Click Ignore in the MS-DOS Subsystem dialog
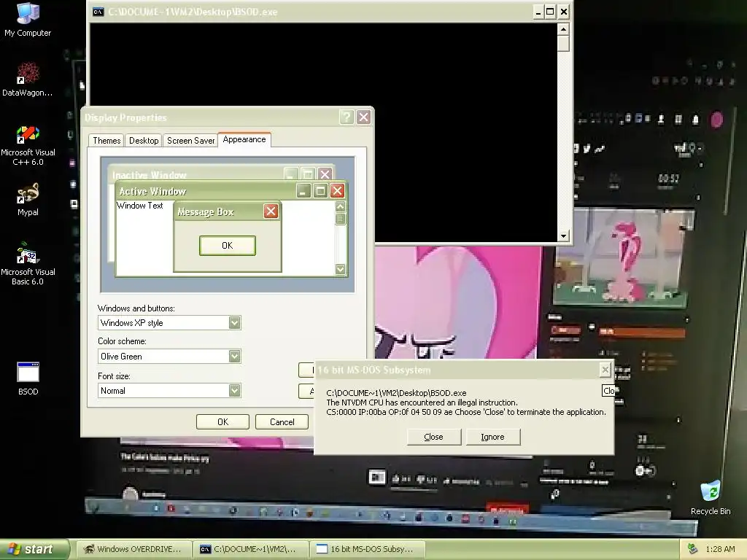This screenshot has height=560, width=747. (492, 437)
